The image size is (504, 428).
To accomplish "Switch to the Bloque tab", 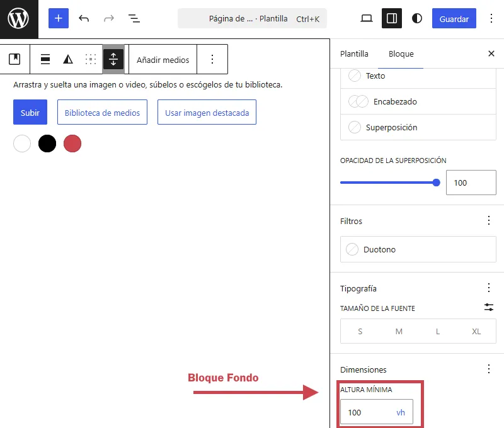I will coord(401,53).
